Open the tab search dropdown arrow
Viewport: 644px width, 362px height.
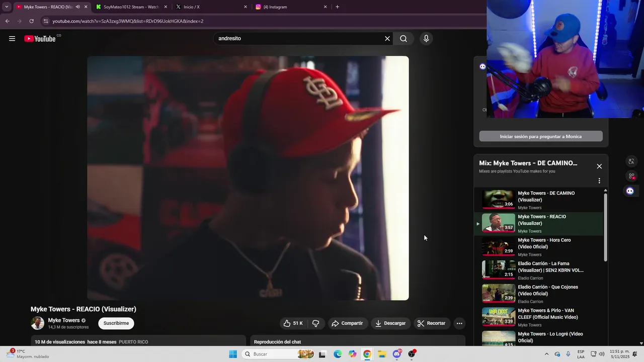click(x=7, y=7)
